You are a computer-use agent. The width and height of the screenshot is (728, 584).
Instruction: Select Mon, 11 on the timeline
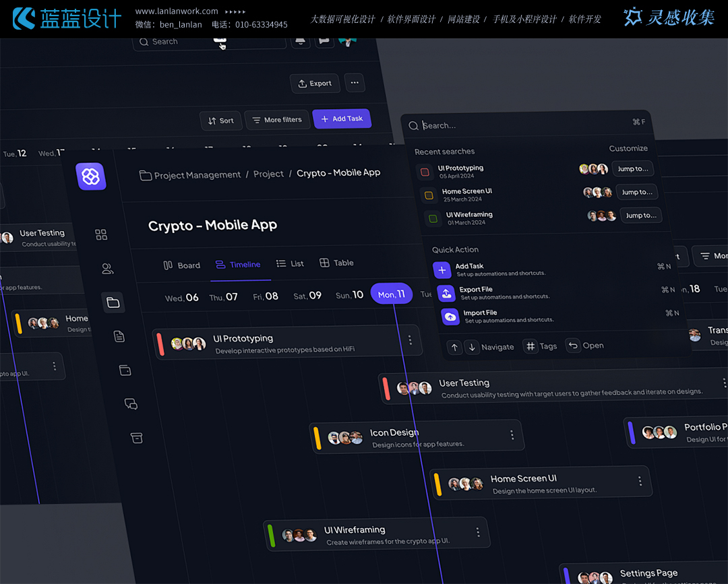(392, 294)
